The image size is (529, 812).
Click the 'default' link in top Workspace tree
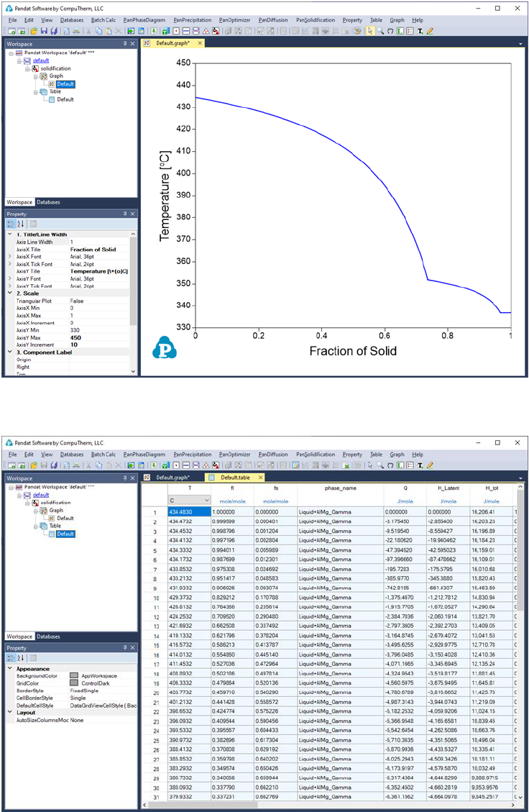click(x=41, y=60)
